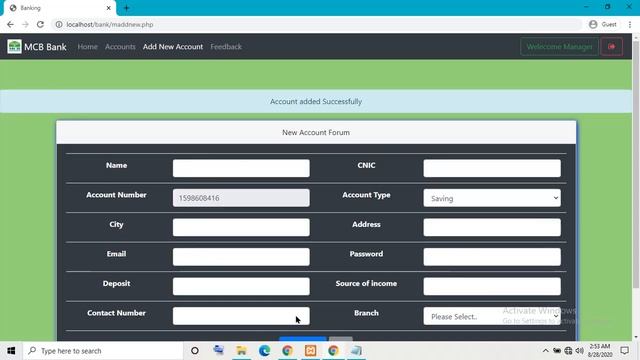Click the Account added Successfully message
This screenshot has width=640, height=360.
(x=316, y=101)
